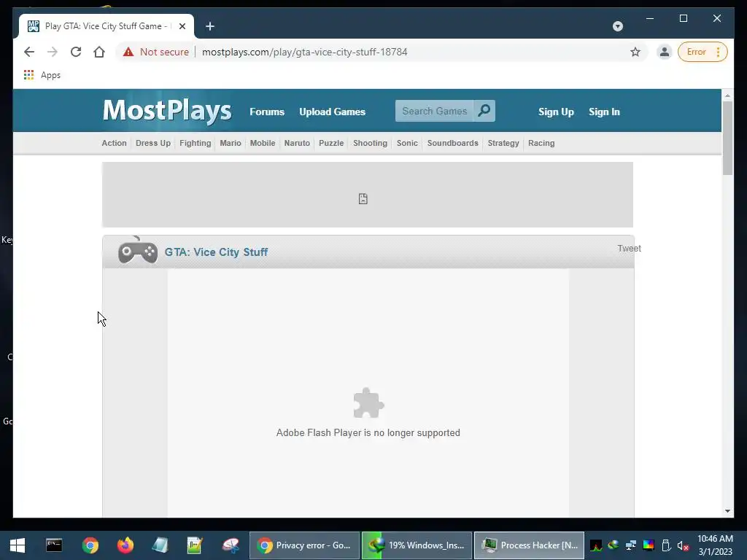Click the muted volume tray icon

point(683,545)
